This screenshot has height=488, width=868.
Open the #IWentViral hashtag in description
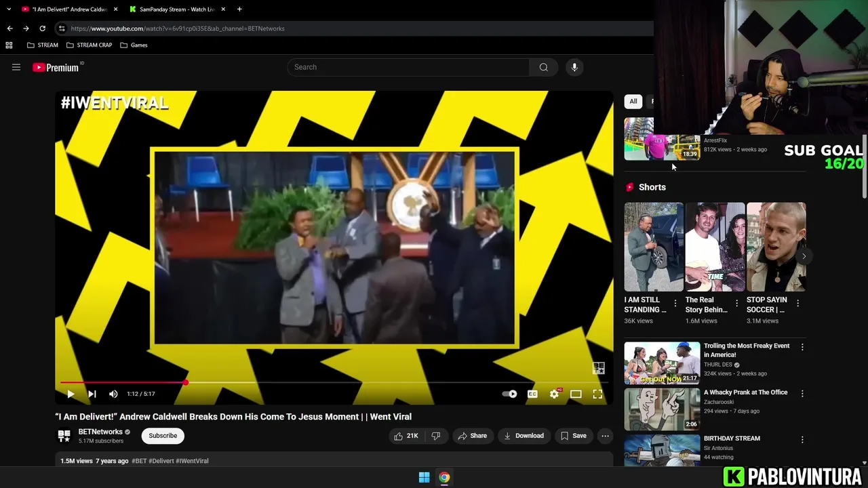192,461
